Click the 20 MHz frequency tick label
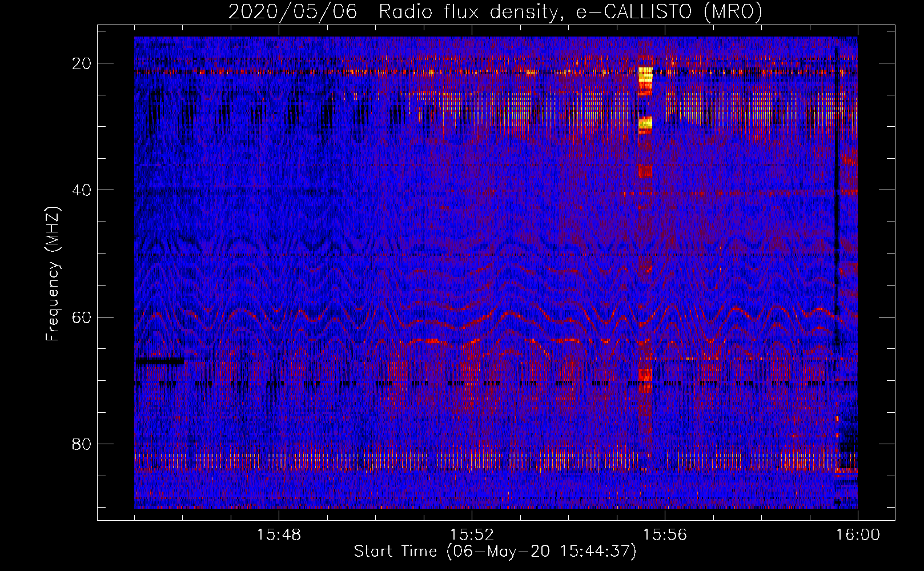The height and width of the screenshot is (571, 924). click(82, 63)
